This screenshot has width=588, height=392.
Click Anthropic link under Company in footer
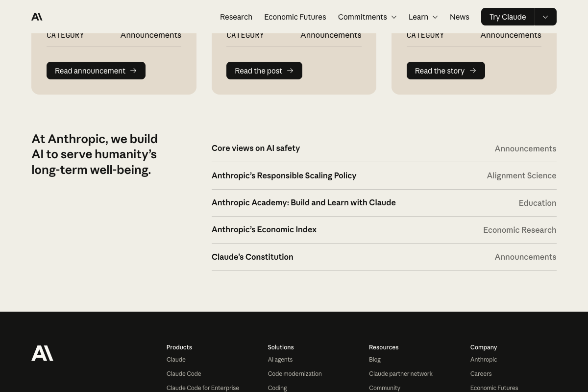tap(484, 359)
